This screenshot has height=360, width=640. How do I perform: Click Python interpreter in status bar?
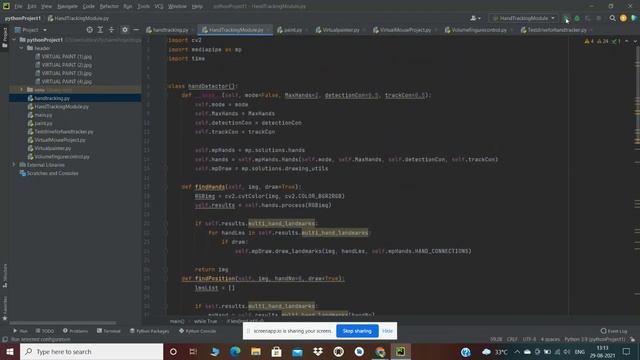(595, 340)
